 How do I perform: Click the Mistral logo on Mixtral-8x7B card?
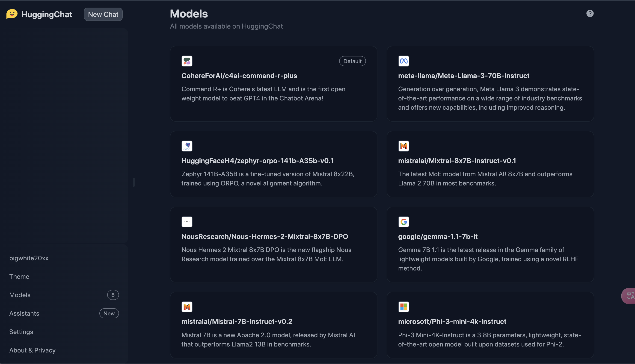coord(404,146)
